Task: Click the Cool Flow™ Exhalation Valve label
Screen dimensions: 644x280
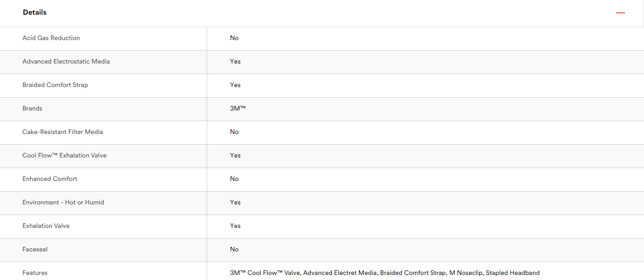Action: [x=64, y=156]
